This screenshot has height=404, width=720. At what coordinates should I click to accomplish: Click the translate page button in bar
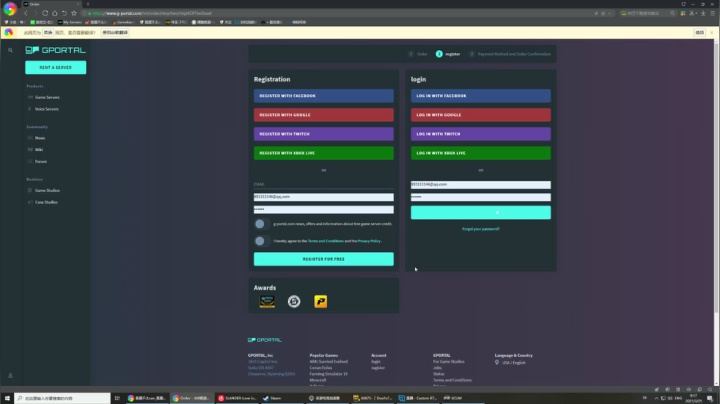pos(115,33)
